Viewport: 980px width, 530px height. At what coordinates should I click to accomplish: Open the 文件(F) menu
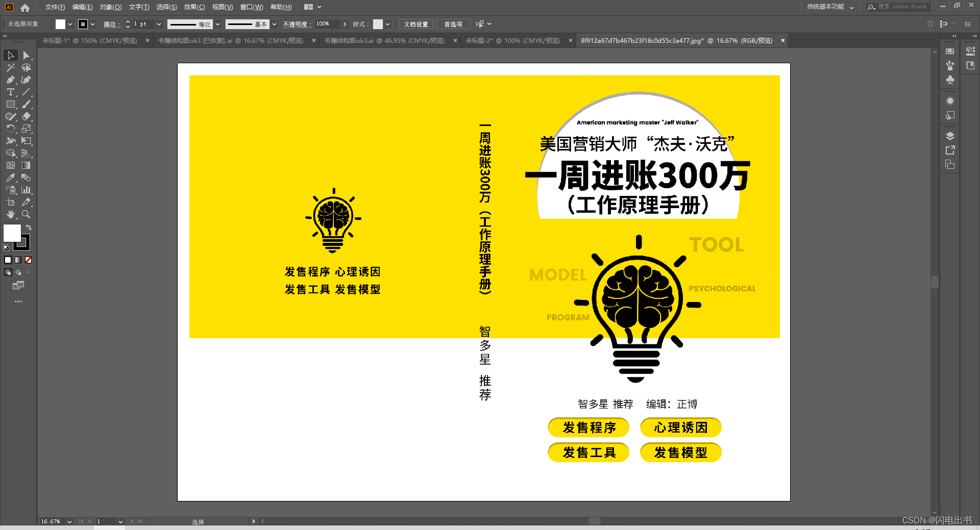click(55, 7)
